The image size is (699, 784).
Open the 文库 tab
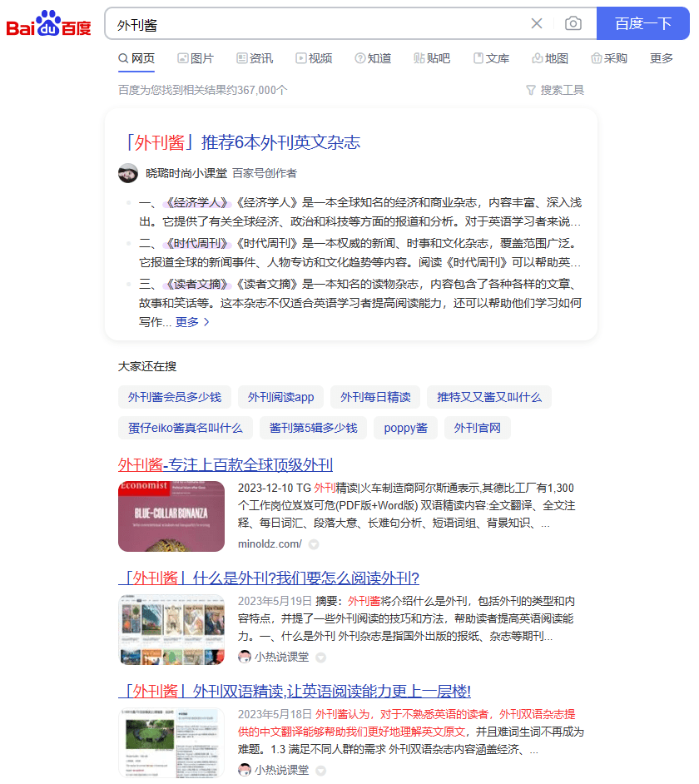tap(491, 58)
